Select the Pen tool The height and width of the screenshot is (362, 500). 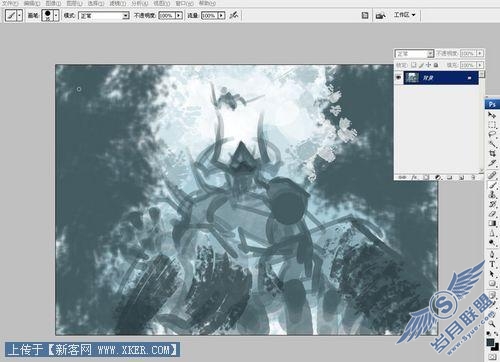(492, 255)
